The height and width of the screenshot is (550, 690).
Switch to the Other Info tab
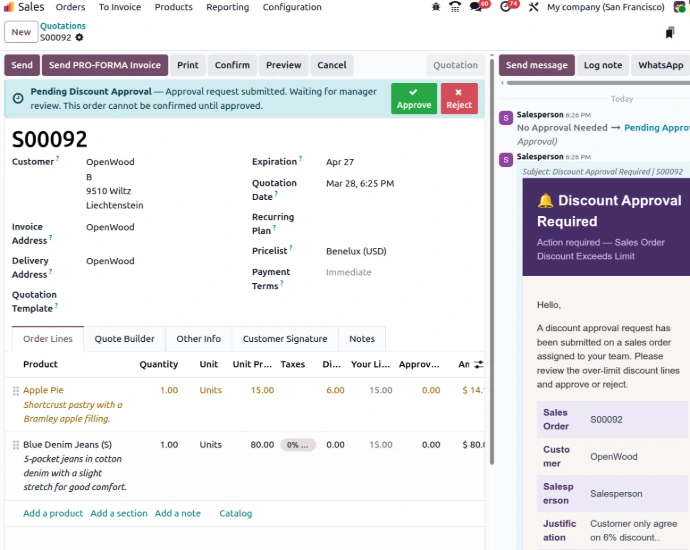coord(198,339)
